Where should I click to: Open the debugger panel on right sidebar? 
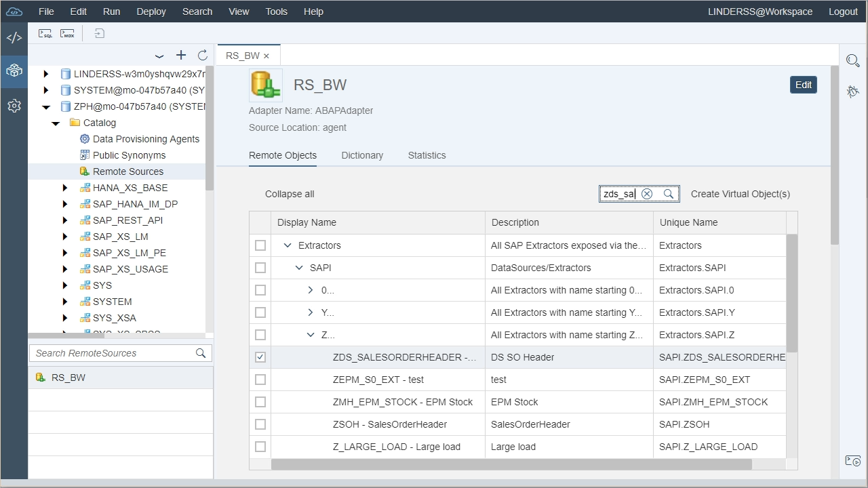[853, 91]
